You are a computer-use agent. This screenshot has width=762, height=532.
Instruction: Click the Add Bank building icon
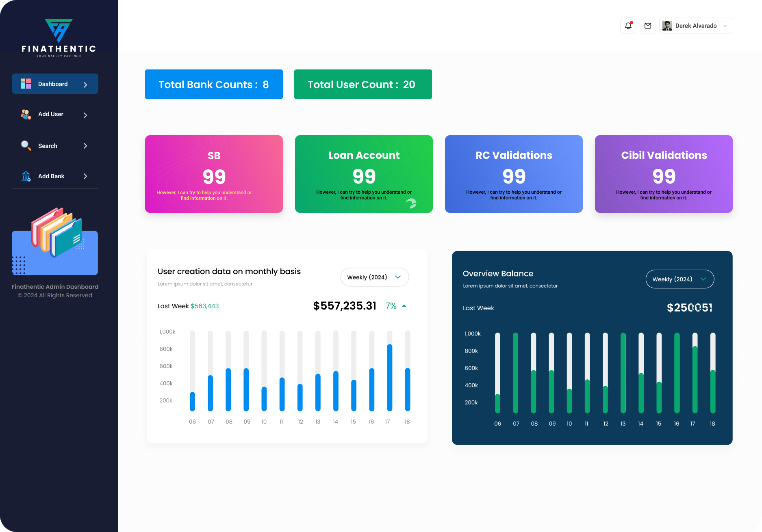pyautogui.click(x=26, y=176)
